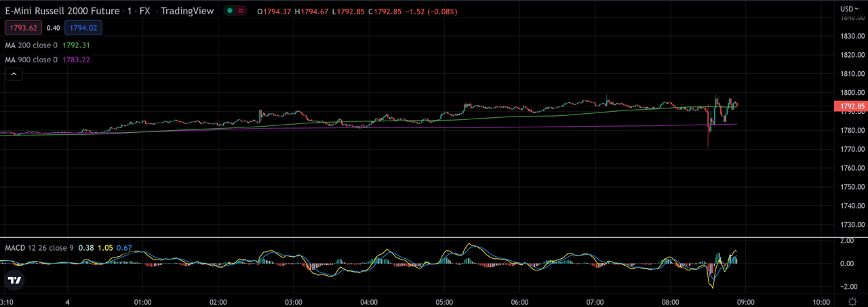This screenshot has height=307, width=868.
Task: Select the MA 900 close indicator legend
Action: (31, 60)
